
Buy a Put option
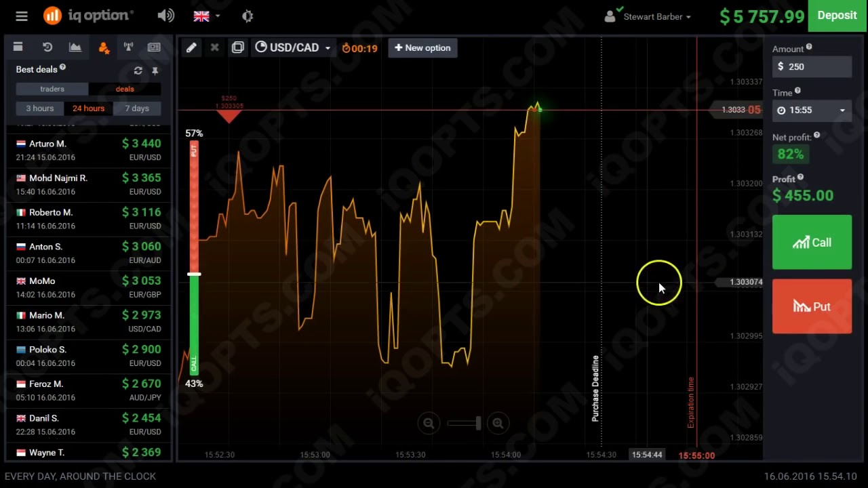tap(812, 306)
